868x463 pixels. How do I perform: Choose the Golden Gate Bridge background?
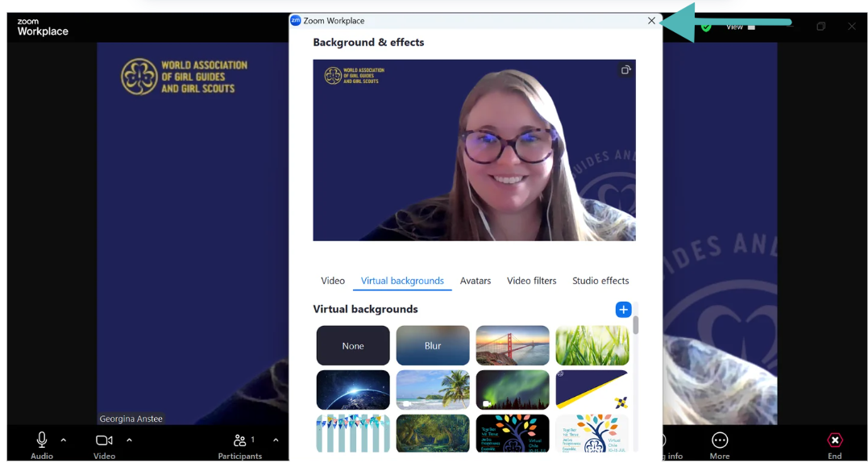513,345
